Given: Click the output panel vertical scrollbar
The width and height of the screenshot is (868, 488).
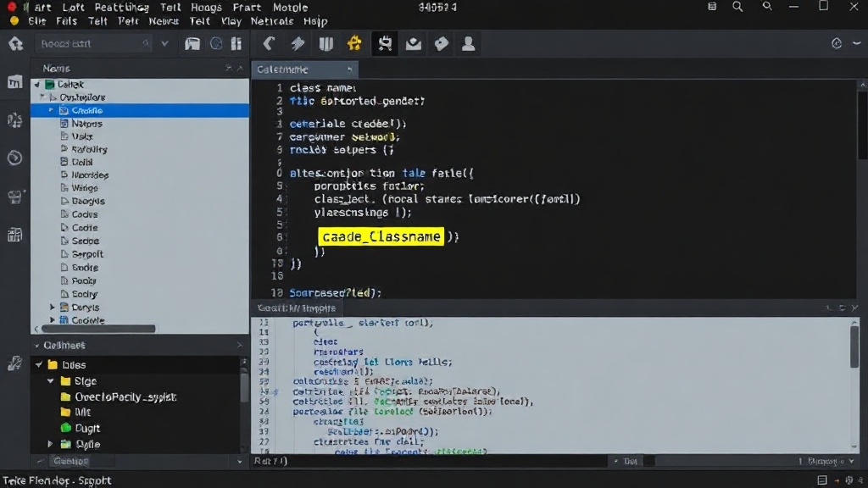Looking at the screenshot, I should click(854, 346).
